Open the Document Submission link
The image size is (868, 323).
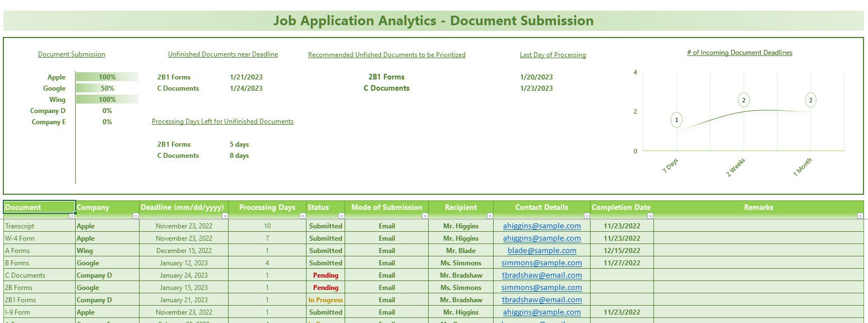point(71,54)
